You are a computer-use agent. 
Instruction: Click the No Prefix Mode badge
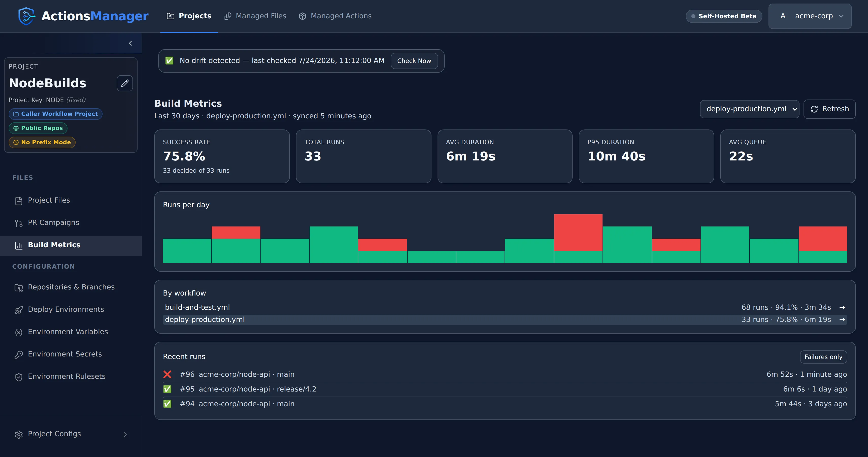(42, 142)
